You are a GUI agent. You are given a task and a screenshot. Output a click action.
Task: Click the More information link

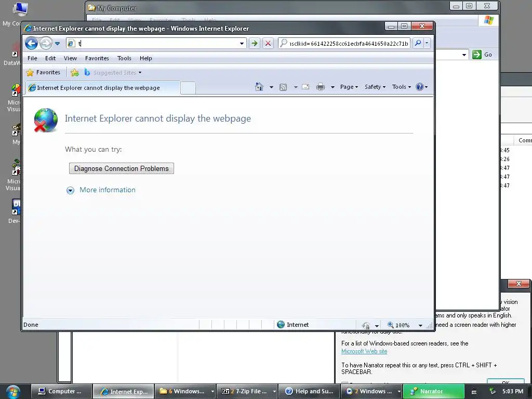(x=107, y=190)
